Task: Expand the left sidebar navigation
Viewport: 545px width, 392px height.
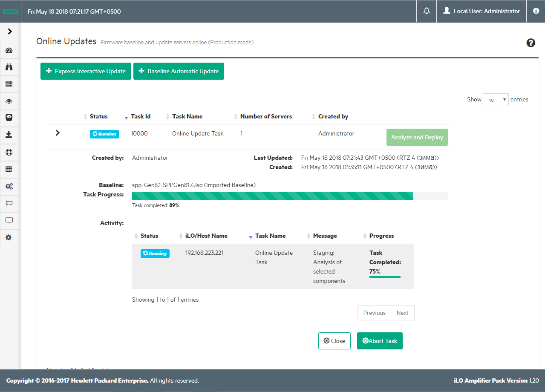Action: pos(10,32)
